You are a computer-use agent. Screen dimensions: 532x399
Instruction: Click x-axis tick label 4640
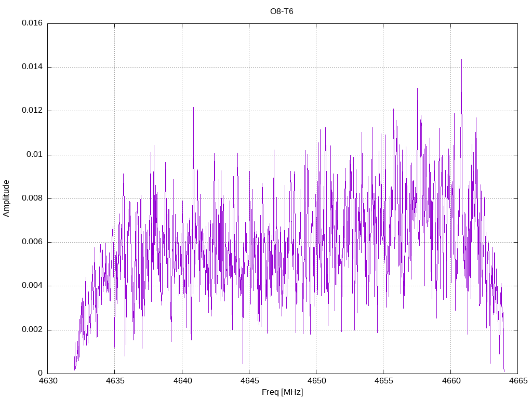[182, 381]
